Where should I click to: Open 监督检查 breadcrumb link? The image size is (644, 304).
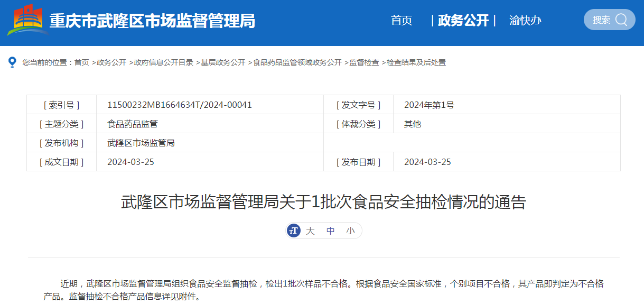pyautogui.click(x=364, y=62)
